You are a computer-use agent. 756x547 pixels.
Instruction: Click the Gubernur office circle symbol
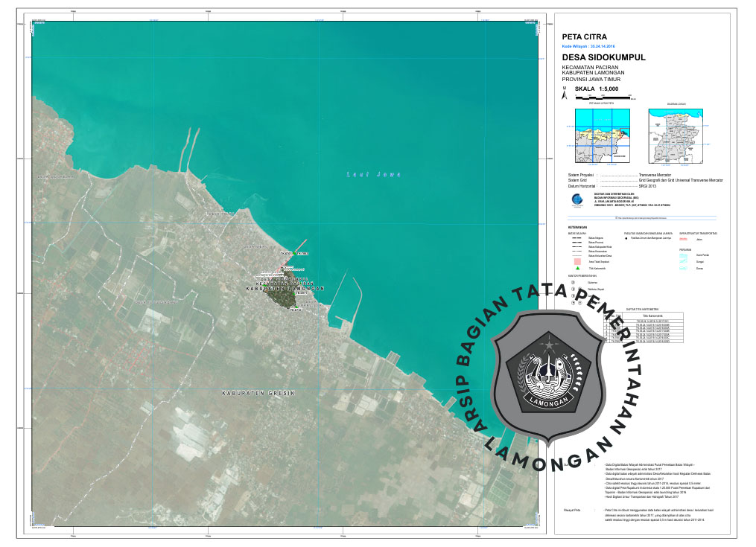(573, 282)
